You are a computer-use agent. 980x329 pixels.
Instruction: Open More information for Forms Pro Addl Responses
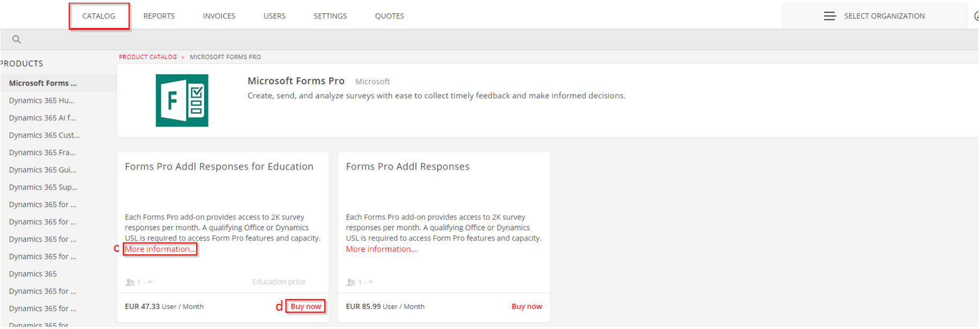click(x=381, y=249)
